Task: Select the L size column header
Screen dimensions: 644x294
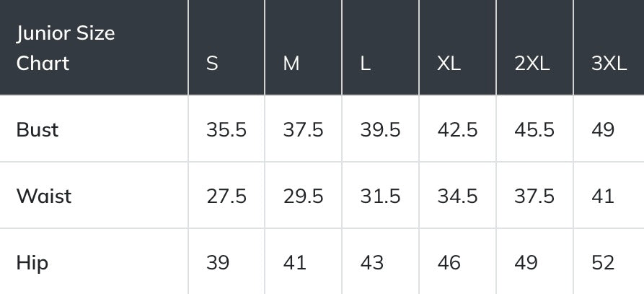Action: point(366,64)
